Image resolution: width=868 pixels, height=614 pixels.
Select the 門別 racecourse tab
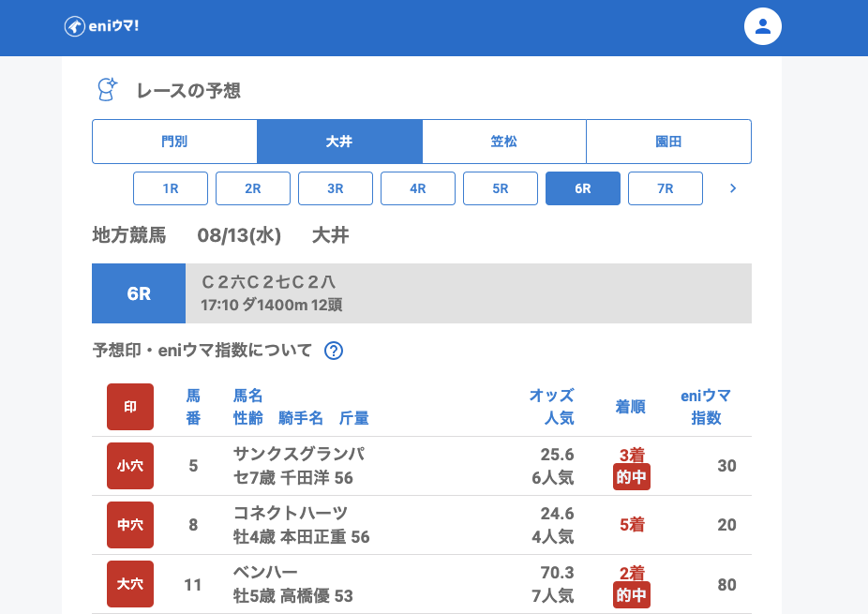point(174,142)
